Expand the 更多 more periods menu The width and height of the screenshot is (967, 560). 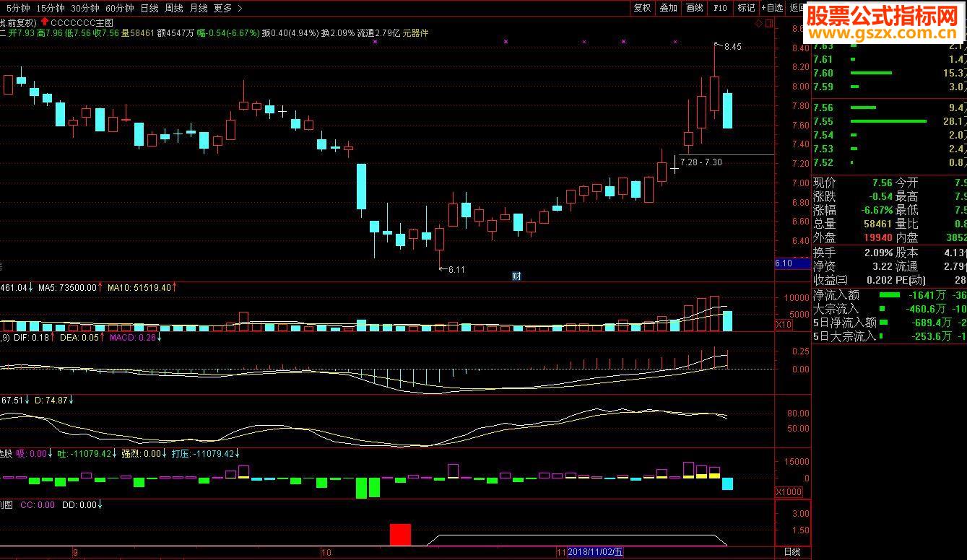click(227, 8)
